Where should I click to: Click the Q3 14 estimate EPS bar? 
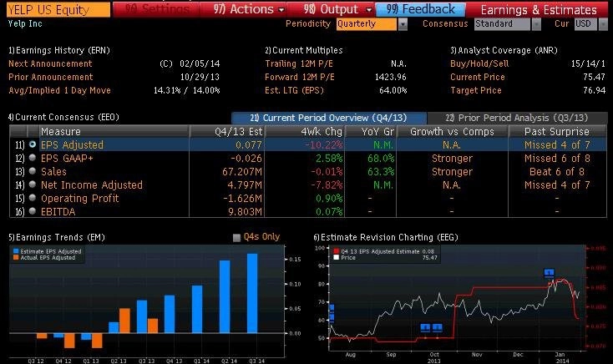click(x=252, y=293)
